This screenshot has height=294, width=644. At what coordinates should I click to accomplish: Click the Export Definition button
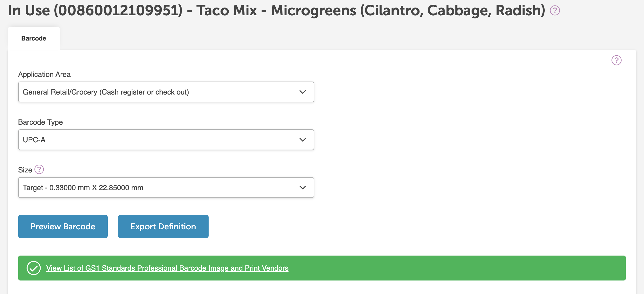tap(163, 226)
